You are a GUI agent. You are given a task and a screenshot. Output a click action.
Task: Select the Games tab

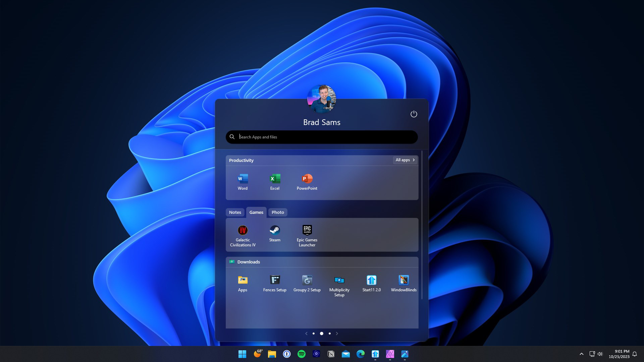[256, 212]
